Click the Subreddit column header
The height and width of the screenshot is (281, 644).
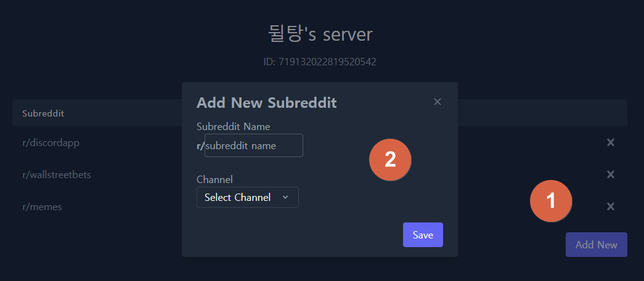point(43,113)
